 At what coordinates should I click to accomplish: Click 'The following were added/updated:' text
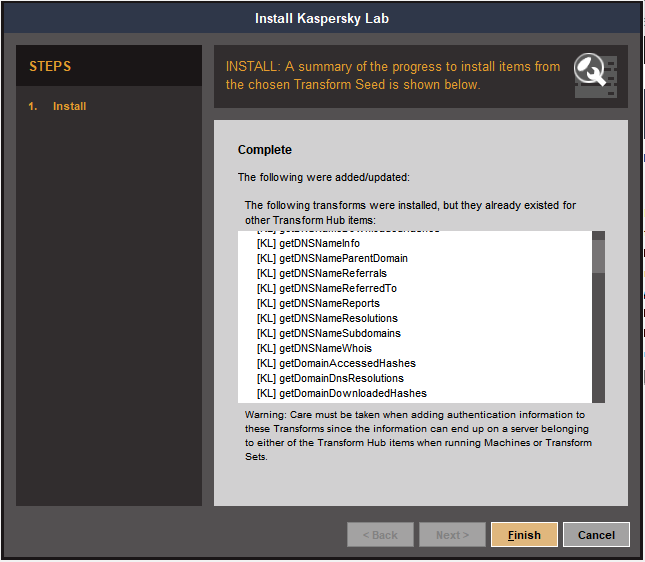coord(324,177)
